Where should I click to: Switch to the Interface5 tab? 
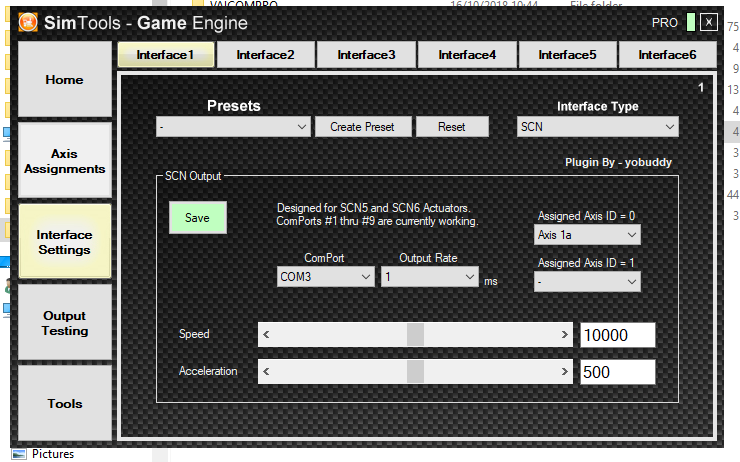(568, 55)
